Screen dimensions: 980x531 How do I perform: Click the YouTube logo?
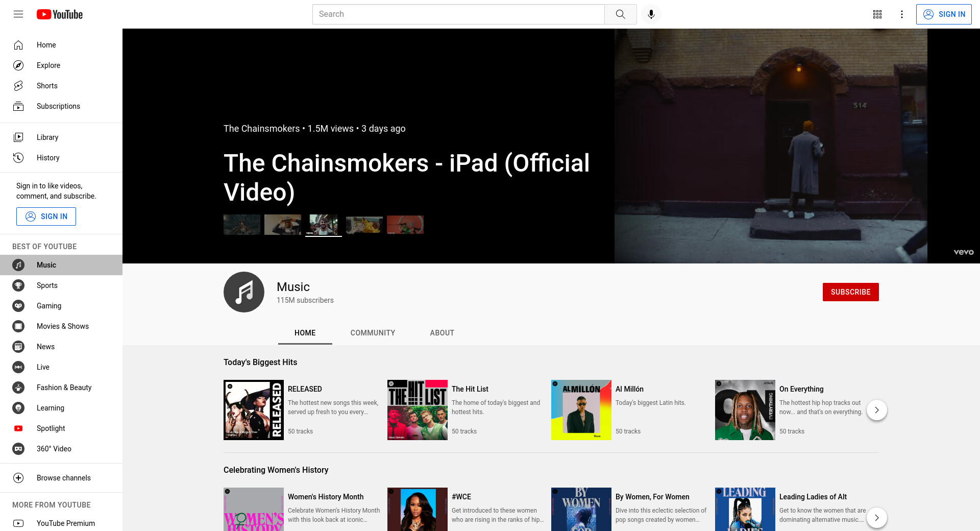[x=60, y=14]
